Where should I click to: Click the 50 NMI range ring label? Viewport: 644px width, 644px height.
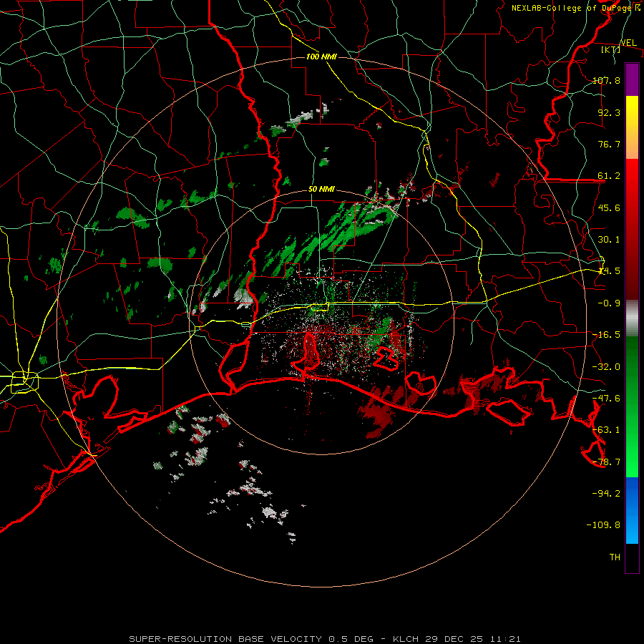pos(321,190)
